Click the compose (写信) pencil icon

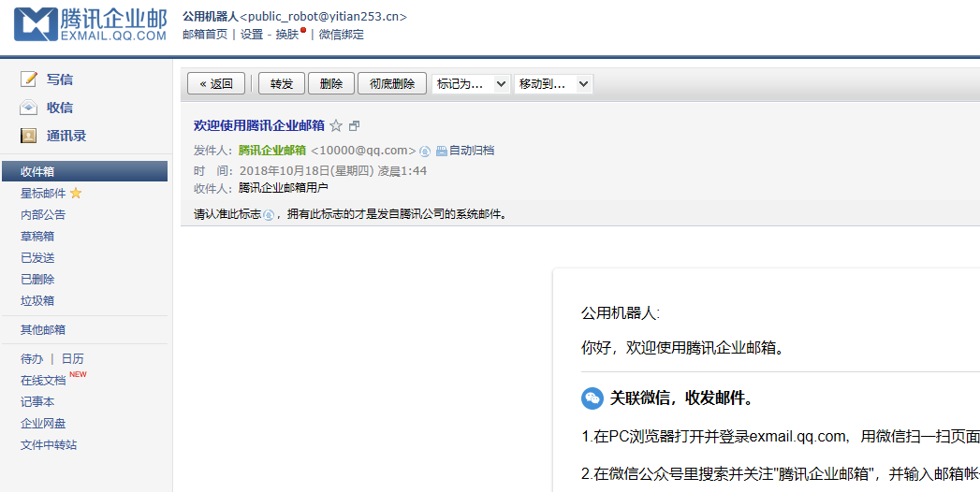coord(29,80)
